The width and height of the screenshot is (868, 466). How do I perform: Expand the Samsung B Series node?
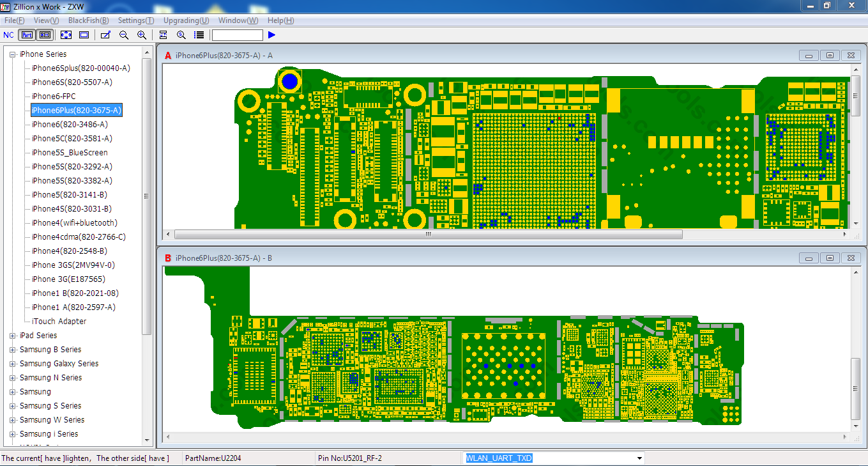tap(13, 350)
